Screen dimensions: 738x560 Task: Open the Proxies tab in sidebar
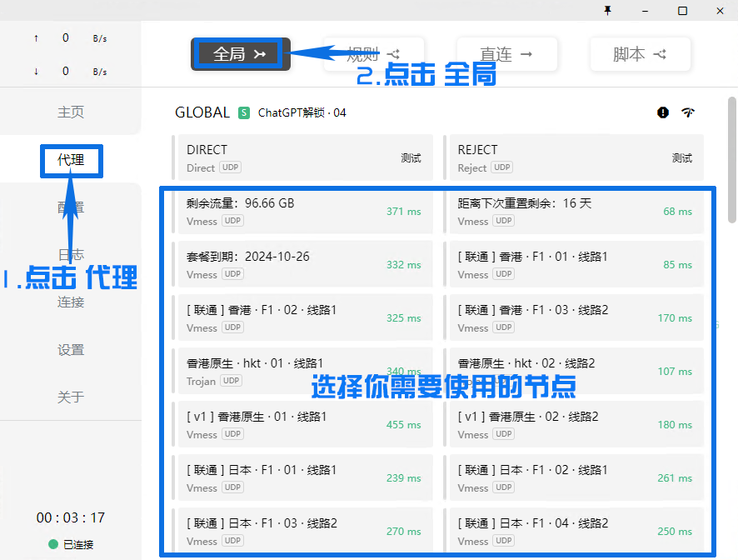pyautogui.click(x=71, y=159)
